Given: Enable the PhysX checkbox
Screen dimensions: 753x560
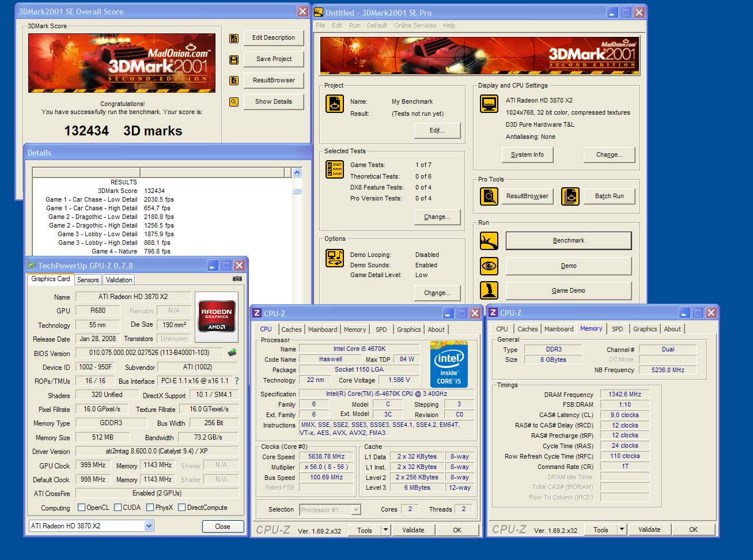Looking at the screenshot, I should click(150, 508).
